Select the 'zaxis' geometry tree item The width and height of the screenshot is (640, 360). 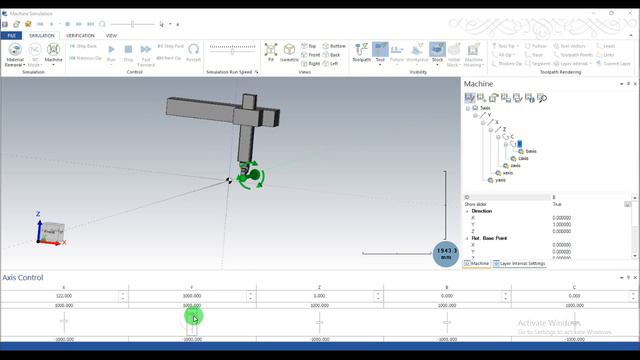point(512,166)
